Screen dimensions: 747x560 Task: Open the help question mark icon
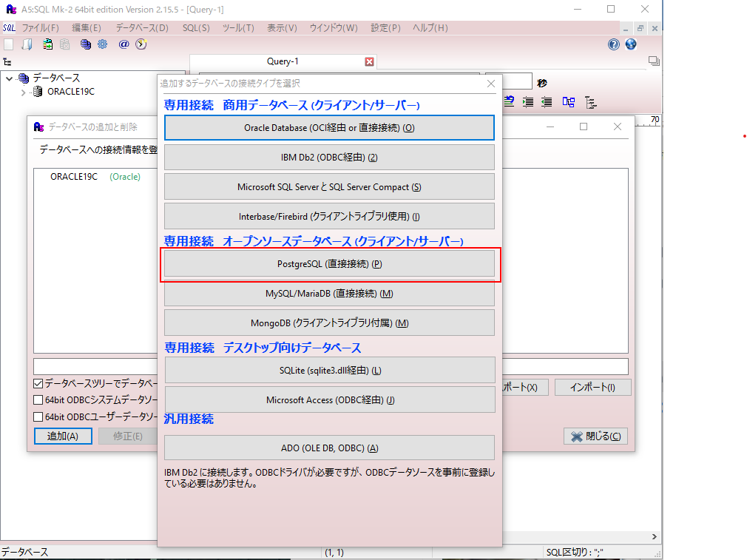click(x=614, y=44)
